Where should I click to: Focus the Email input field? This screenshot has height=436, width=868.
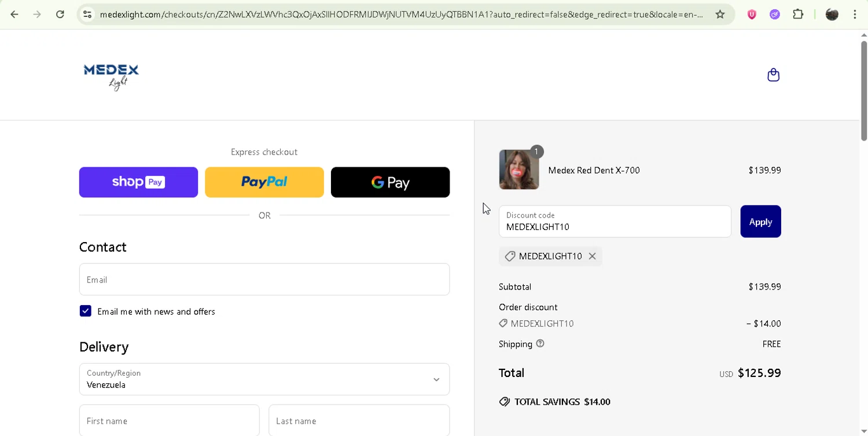(x=264, y=279)
